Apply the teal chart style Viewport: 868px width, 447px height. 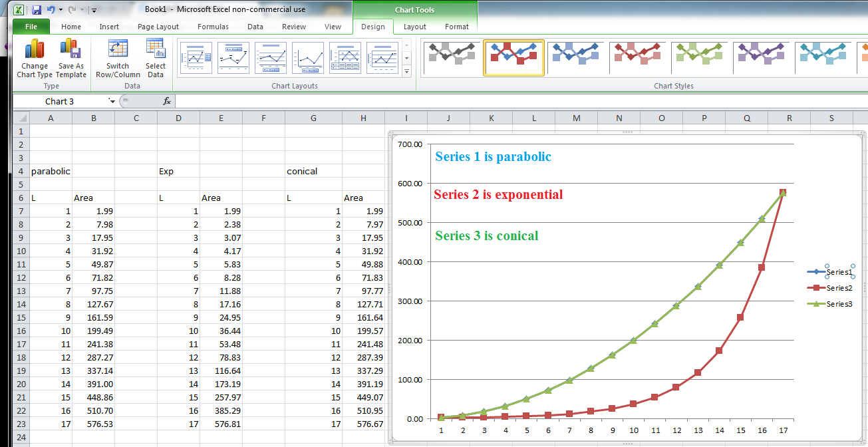(823, 58)
